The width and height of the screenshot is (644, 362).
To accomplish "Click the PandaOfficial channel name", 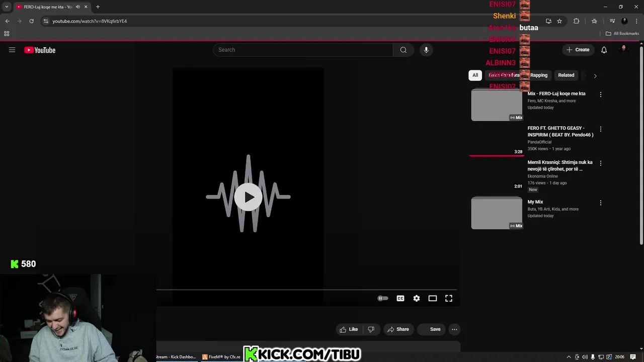I will (539, 142).
